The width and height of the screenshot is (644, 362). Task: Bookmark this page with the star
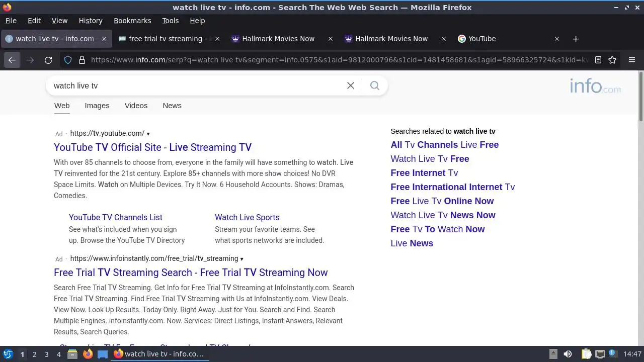click(612, 60)
